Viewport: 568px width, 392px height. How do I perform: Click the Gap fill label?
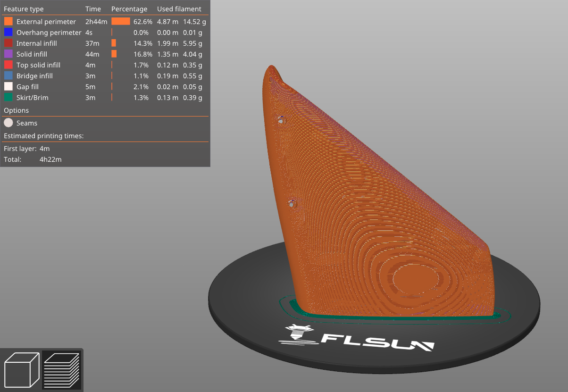pos(27,87)
